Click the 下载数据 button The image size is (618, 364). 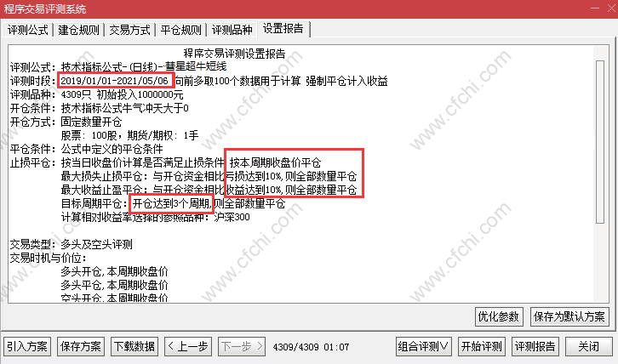coord(134,347)
